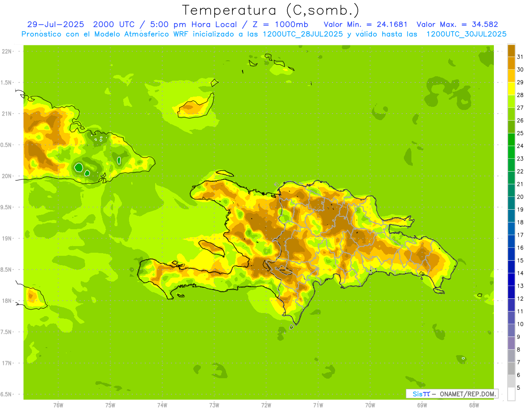The image size is (532, 411).
Task: Click the 20N latitude label
Action: 7,176
